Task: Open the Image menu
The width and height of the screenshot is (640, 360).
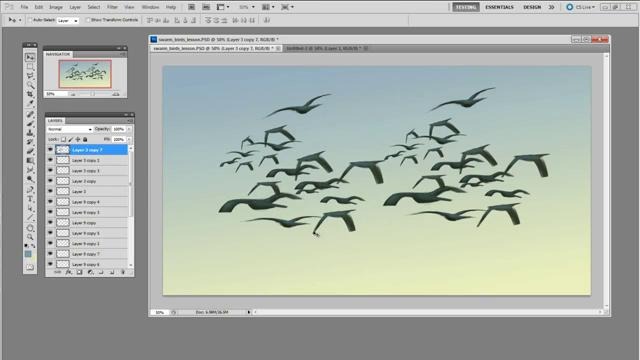Action: tap(56, 7)
